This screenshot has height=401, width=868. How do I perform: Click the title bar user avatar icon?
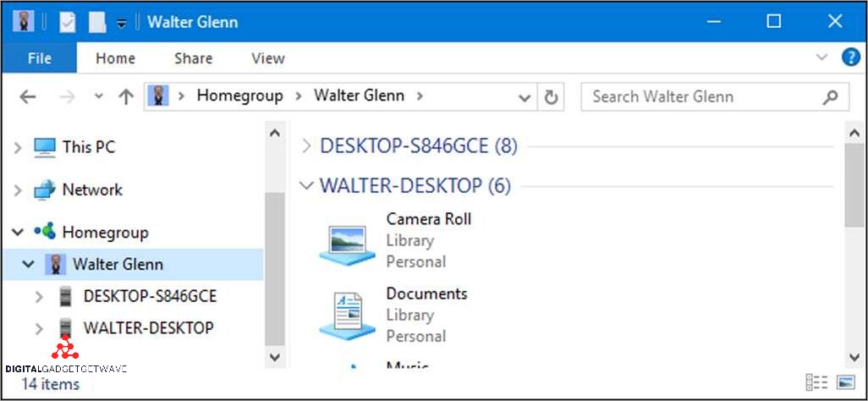(23, 22)
